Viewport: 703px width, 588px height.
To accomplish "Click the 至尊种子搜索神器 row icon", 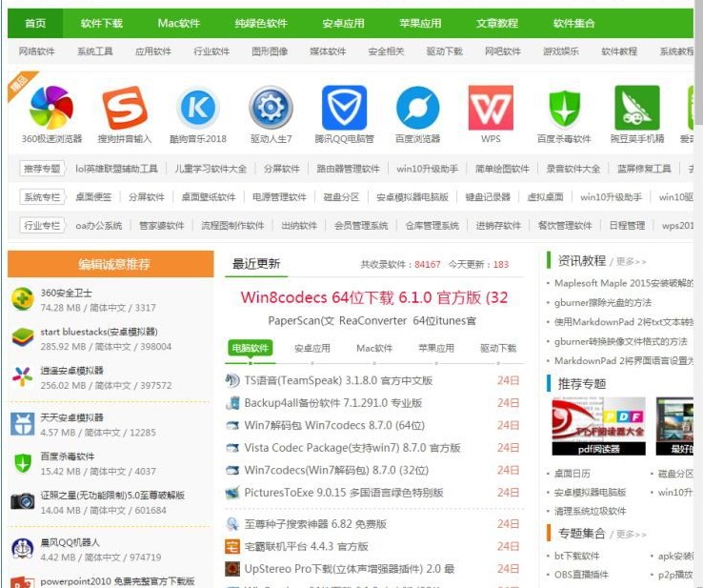I will (x=231, y=524).
